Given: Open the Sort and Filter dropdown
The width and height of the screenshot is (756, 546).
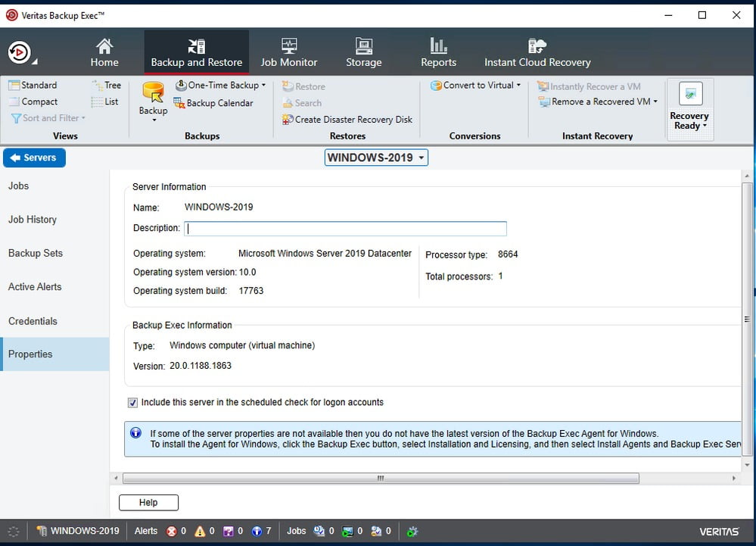Looking at the screenshot, I should tap(48, 118).
